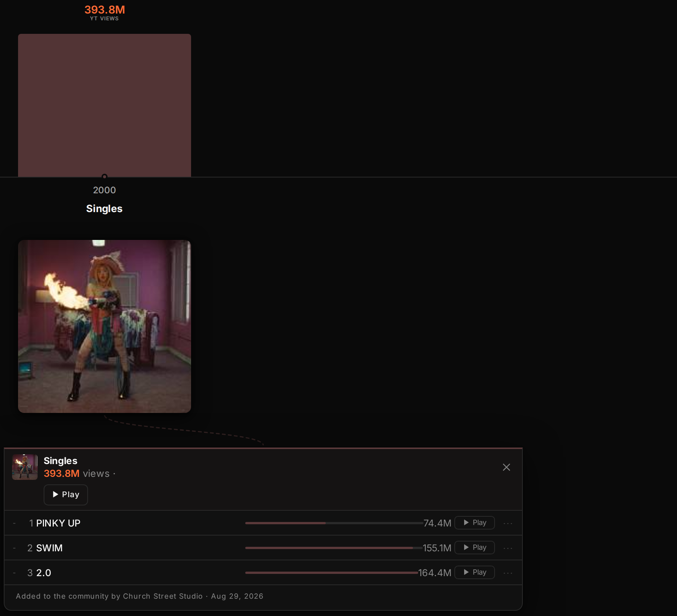The height and width of the screenshot is (616, 677).
Task: Select the PINKY UP track title
Action: pos(58,523)
